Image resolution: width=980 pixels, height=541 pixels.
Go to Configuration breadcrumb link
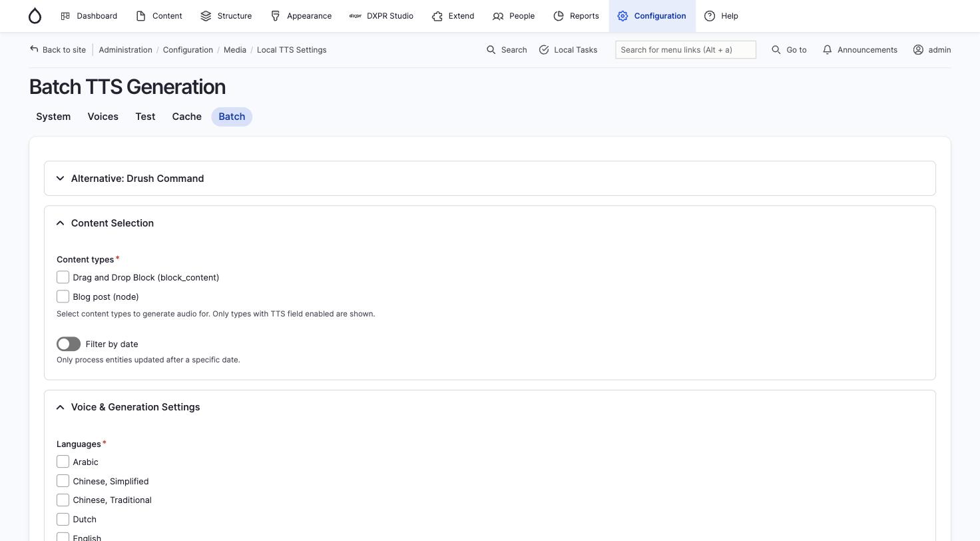point(188,50)
